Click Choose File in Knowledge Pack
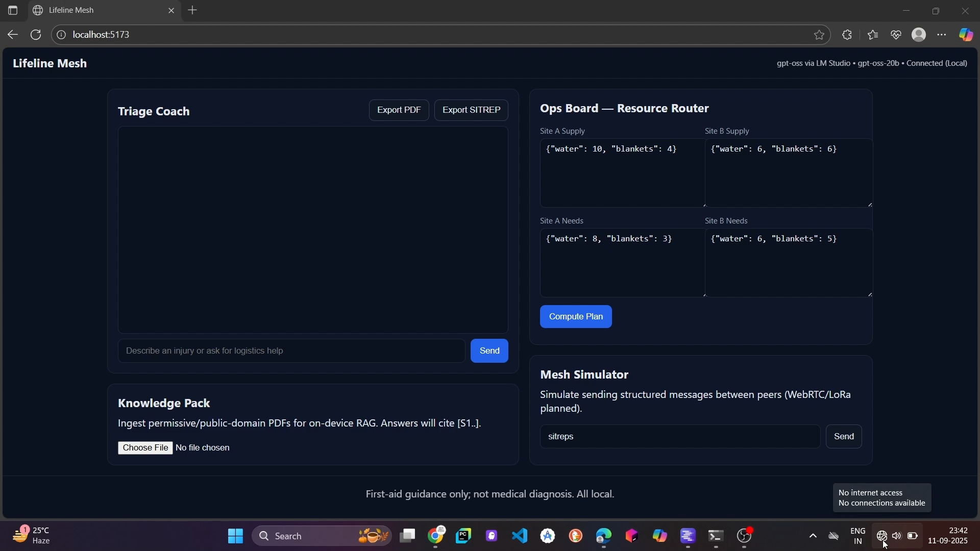This screenshot has width=980, height=551. [x=145, y=448]
